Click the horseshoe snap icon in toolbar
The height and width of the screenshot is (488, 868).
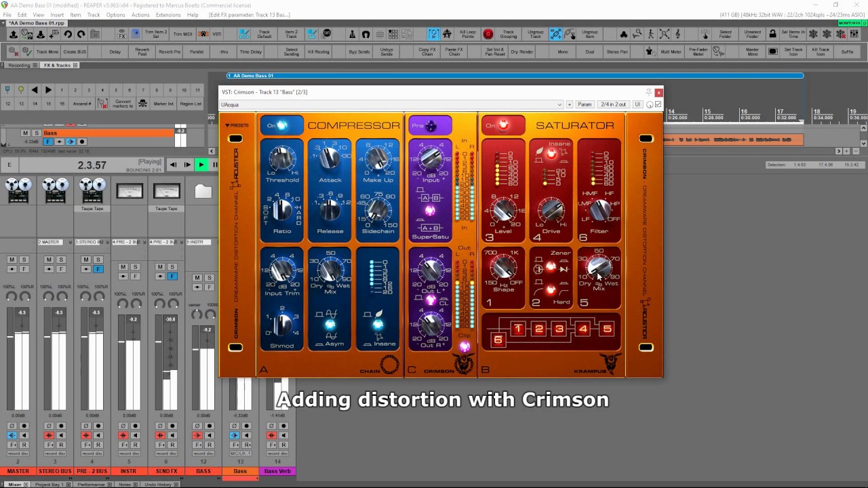pos(366,34)
